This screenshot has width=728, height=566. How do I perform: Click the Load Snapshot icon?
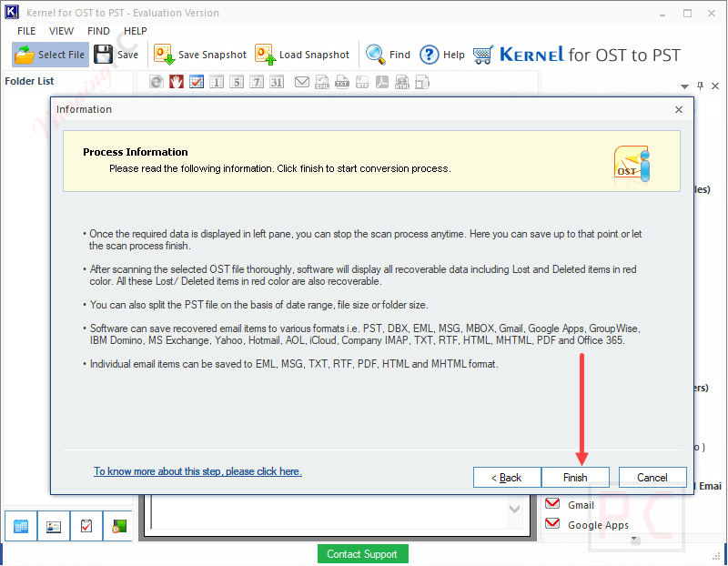[x=265, y=55]
